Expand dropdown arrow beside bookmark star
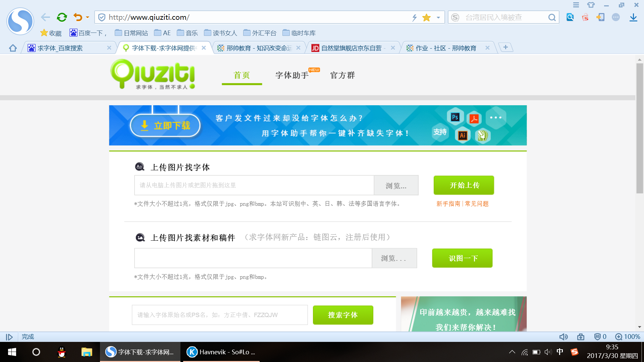Image resolution: width=644 pixels, height=362 pixels. (x=438, y=17)
